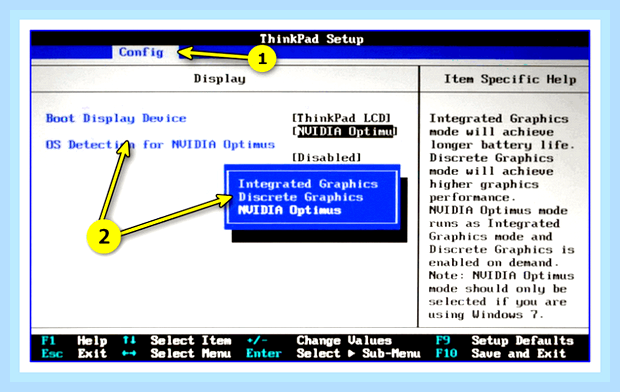Click the Display section heading
Image resolution: width=620 pixels, height=392 pixels.
point(220,79)
